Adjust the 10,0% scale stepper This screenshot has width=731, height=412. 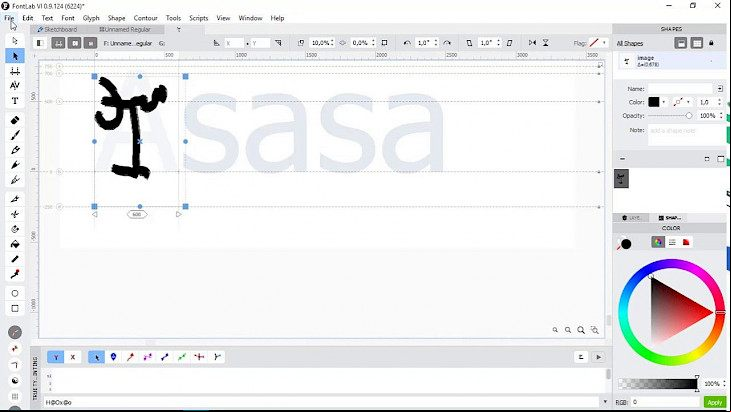[331, 43]
